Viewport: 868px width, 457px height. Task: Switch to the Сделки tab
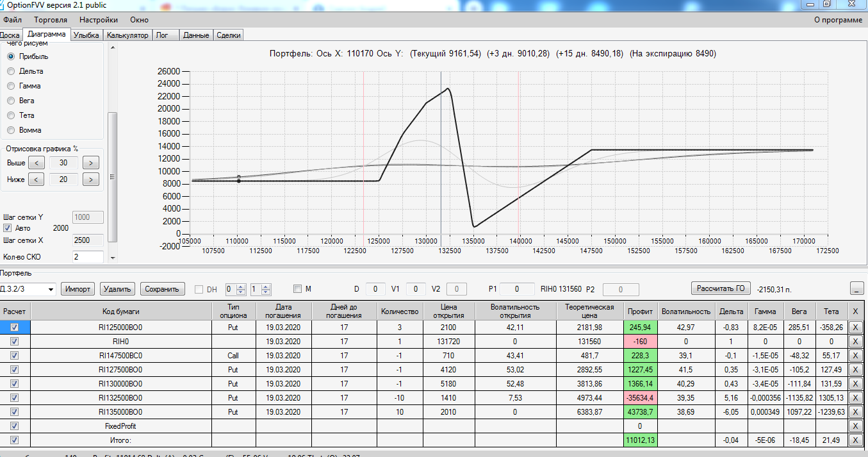click(229, 35)
